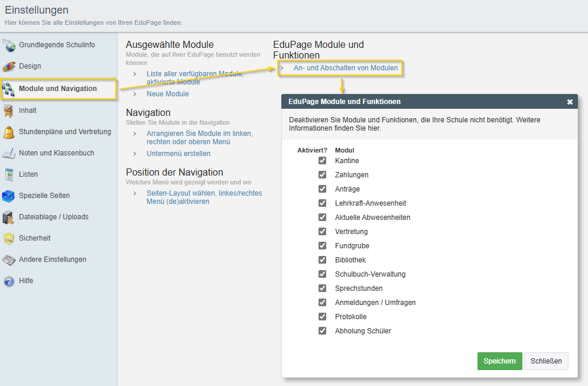Click the paint palette Design icon
Screen dimensions: 588x386
pos(9,66)
